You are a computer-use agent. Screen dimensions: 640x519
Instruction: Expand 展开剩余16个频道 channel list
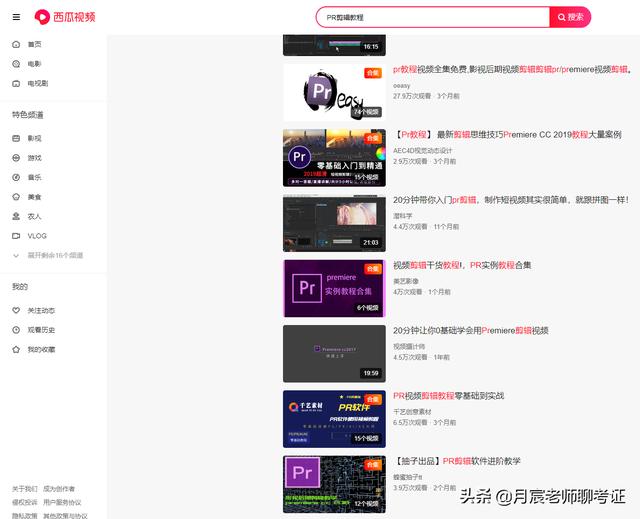tap(48, 255)
